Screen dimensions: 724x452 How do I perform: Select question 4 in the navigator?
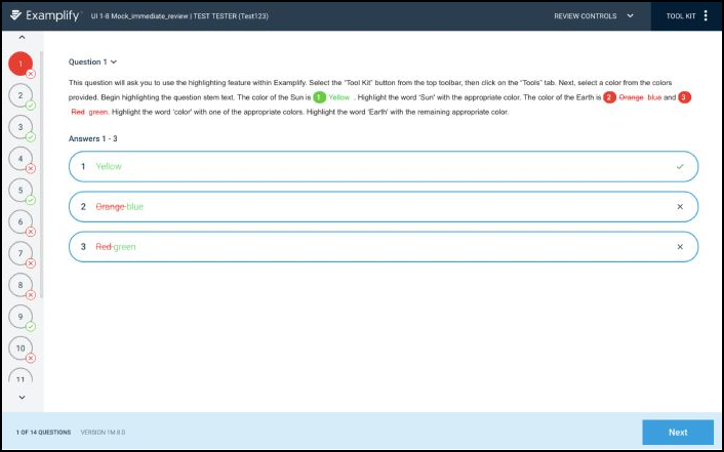click(x=20, y=158)
